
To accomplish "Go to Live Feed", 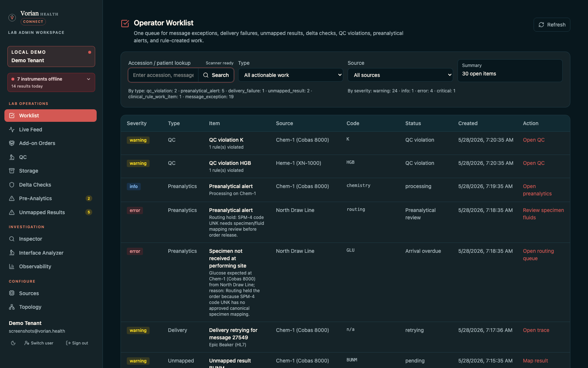I will 50,130.
